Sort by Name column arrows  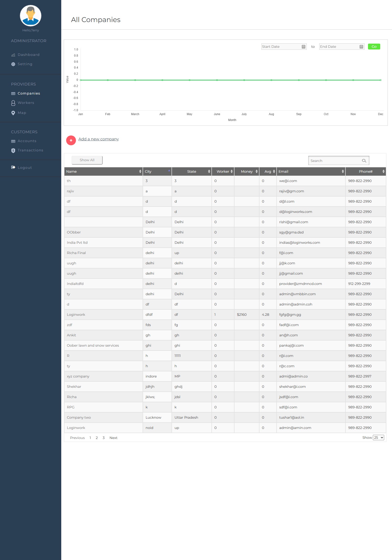(140, 171)
